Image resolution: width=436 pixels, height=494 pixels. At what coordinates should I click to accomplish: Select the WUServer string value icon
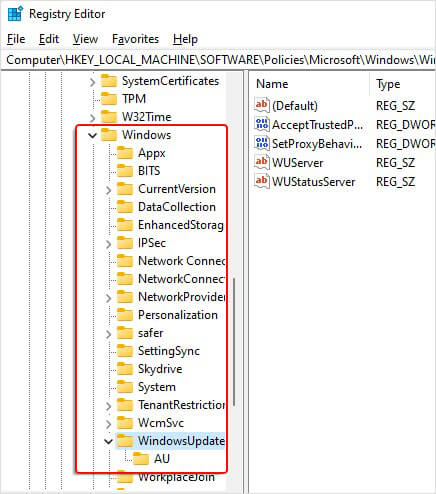[x=262, y=162]
